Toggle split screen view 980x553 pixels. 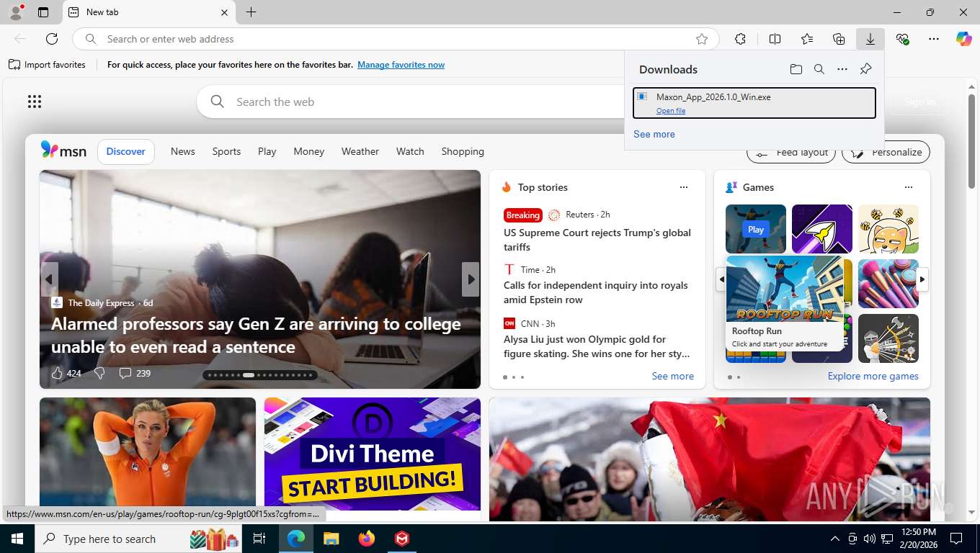coord(775,39)
